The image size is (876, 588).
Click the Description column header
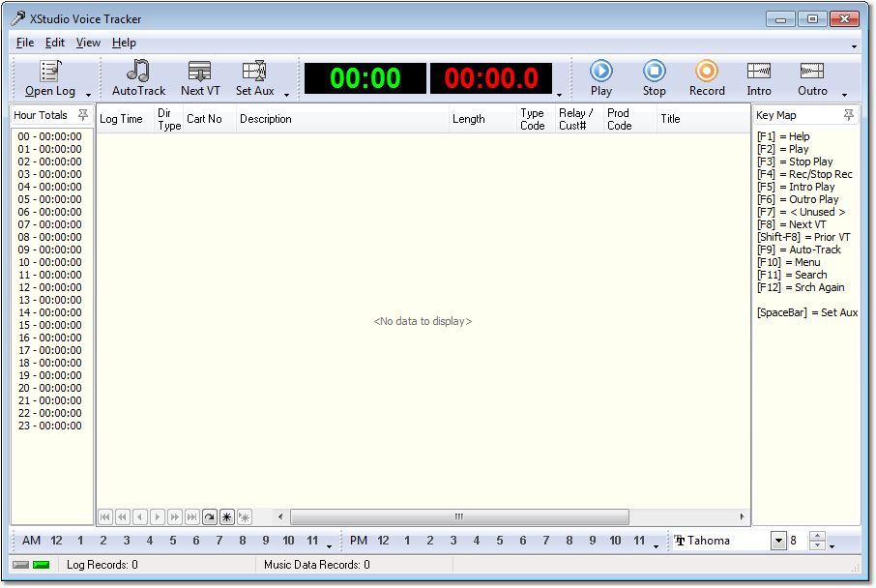[342, 119]
